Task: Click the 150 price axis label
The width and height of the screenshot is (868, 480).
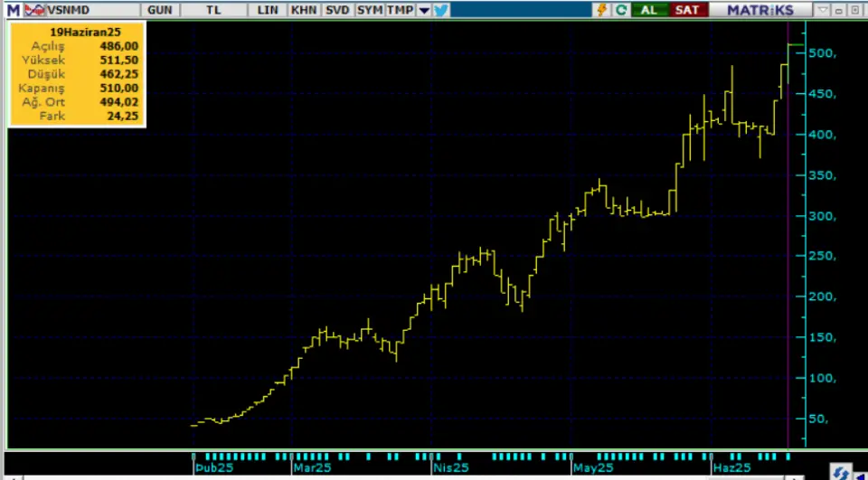Action: [822, 338]
